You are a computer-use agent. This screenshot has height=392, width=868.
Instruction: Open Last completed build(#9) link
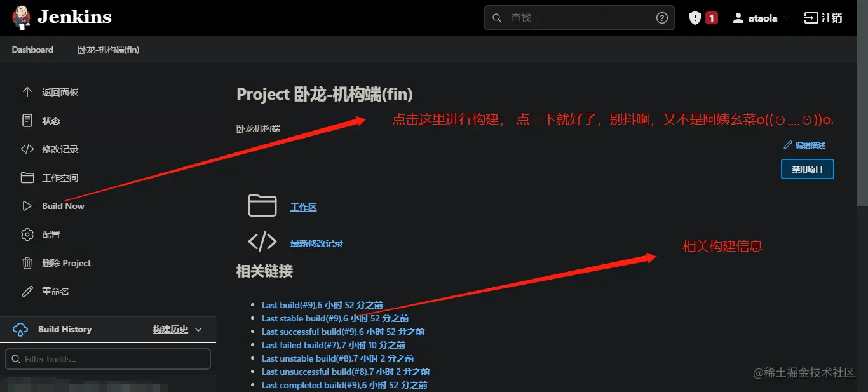coord(344,385)
